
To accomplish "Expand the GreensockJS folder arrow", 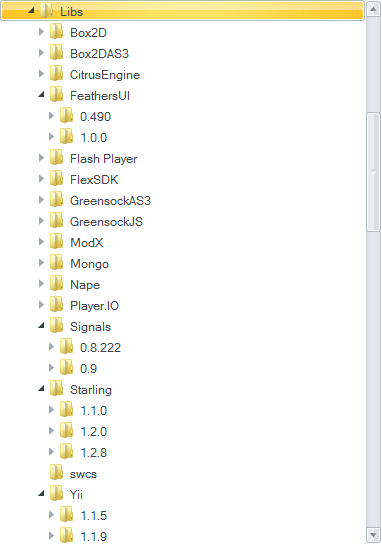I will (x=41, y=221).
